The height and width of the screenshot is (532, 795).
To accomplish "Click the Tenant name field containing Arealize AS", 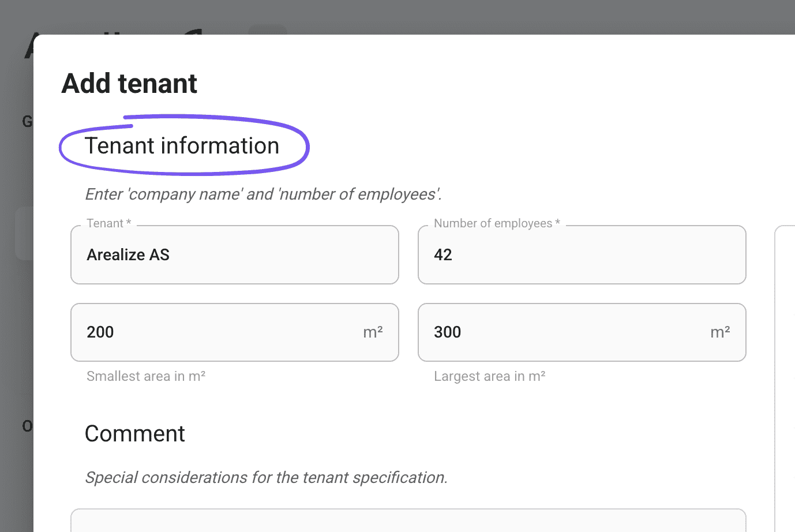I will pyautogui.click(x=235, y=254).
